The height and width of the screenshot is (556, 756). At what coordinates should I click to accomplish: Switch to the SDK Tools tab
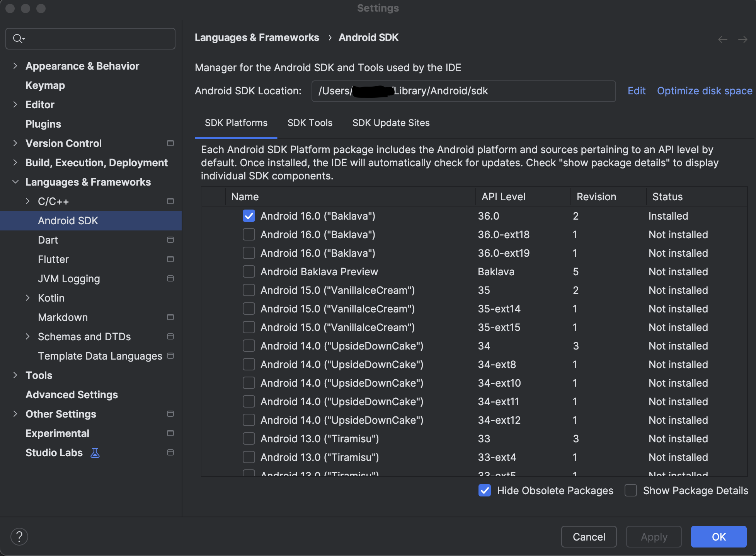coord(310,123)
